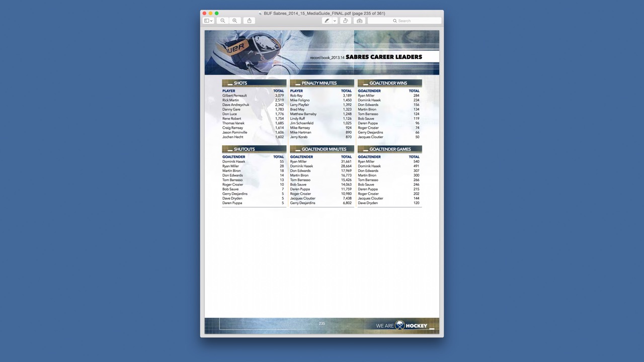Select the value 6,802
644x362 pixels.
[347, 203]
